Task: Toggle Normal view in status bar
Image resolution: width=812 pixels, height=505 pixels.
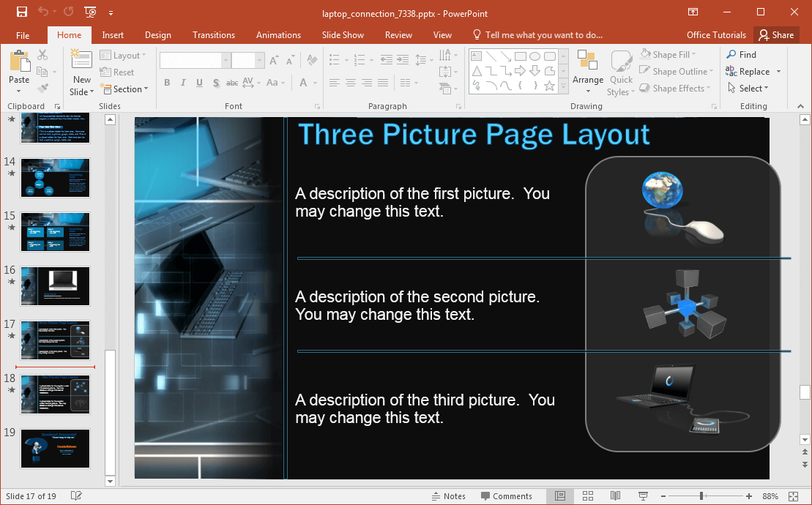Action: click(x=560, y=496)
